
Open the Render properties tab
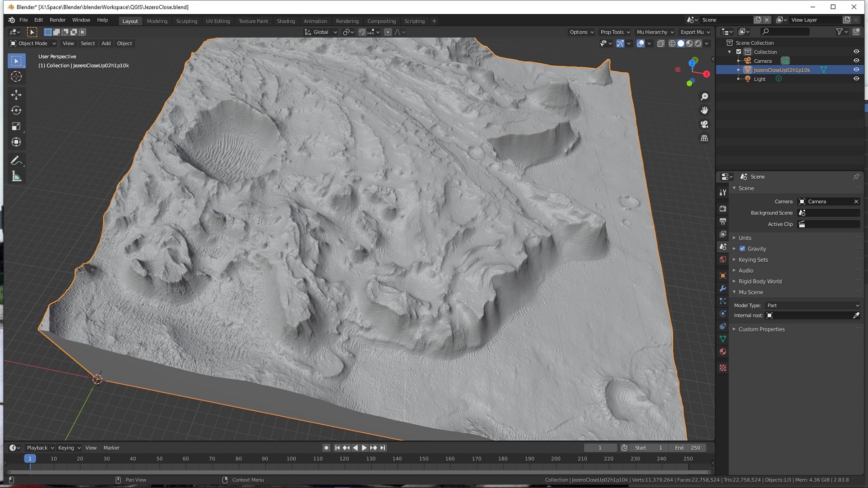[723, 208]
